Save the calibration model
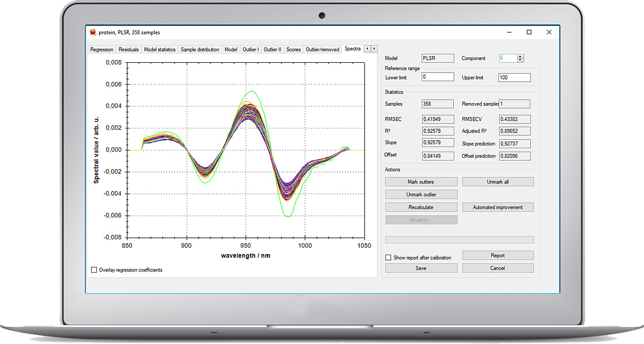644x344 pixels. [420, 268]
